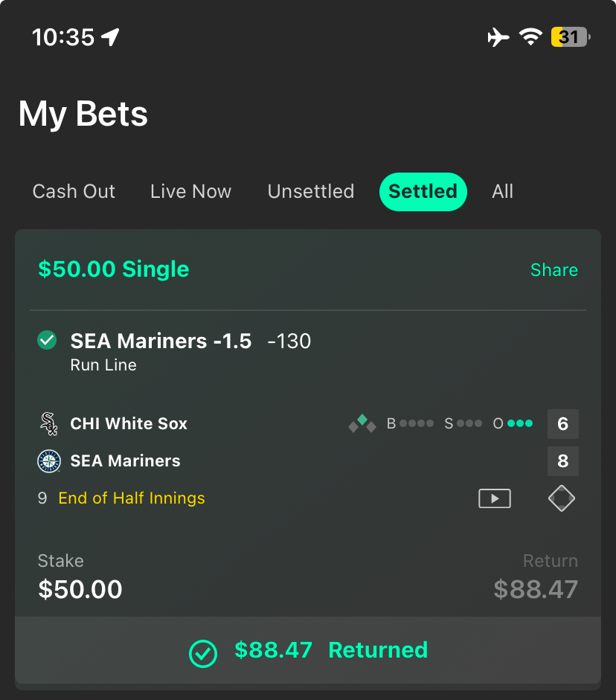Tap the Seattle Mariners team logo
The width and height of the screenshot is (616, 700).
(48, 460)
